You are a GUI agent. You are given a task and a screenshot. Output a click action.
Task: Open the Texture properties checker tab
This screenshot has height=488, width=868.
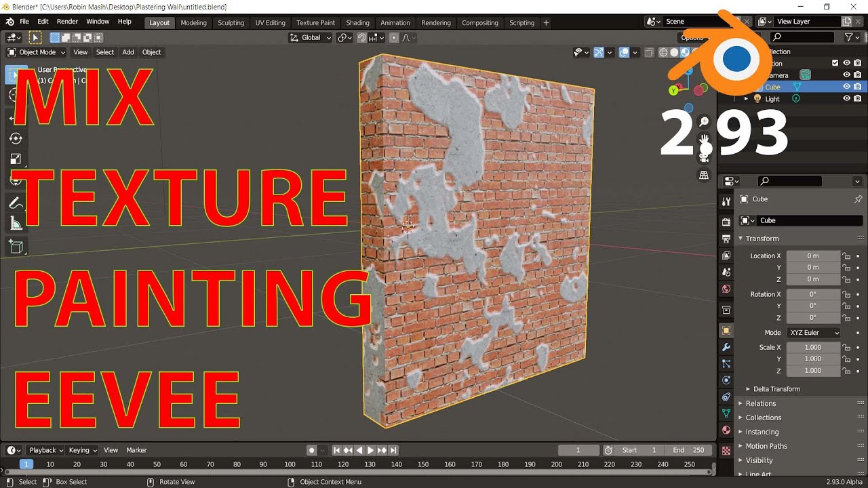click(x=726, y=450)
